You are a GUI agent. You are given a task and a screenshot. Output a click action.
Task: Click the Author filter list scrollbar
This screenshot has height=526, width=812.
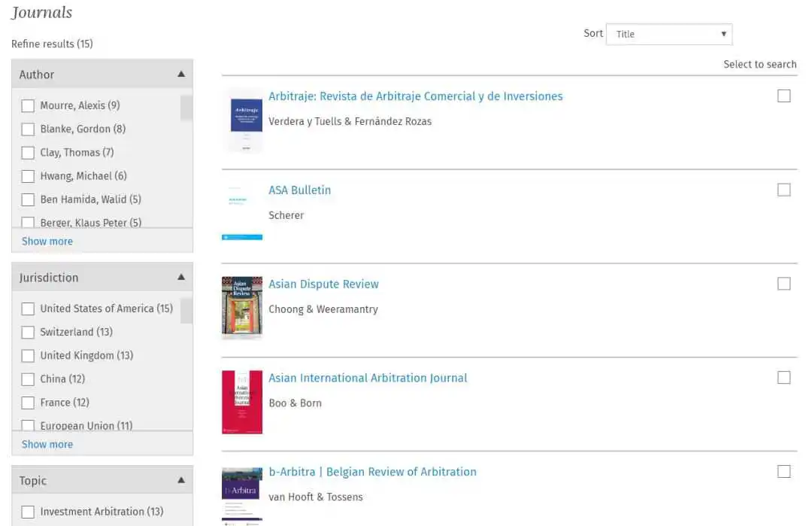(x=186, y=108)
